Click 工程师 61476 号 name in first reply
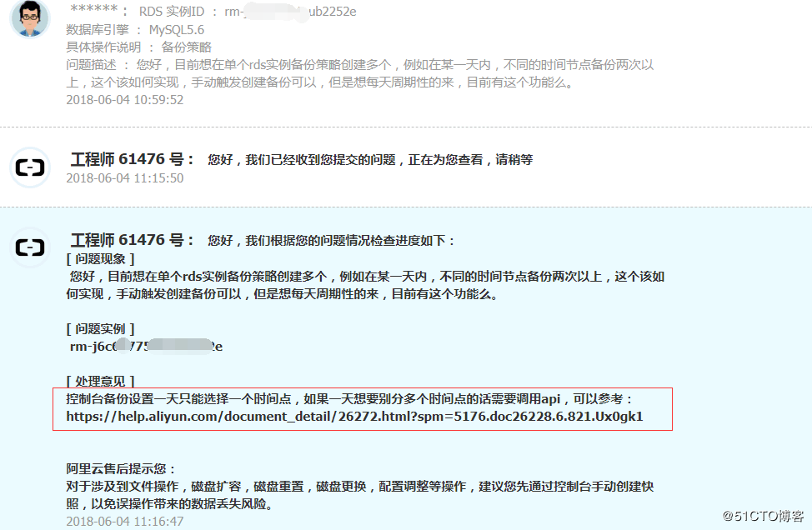Image resolution: width=812 pixels, height=530 pixels. click(x=132, y=159)
